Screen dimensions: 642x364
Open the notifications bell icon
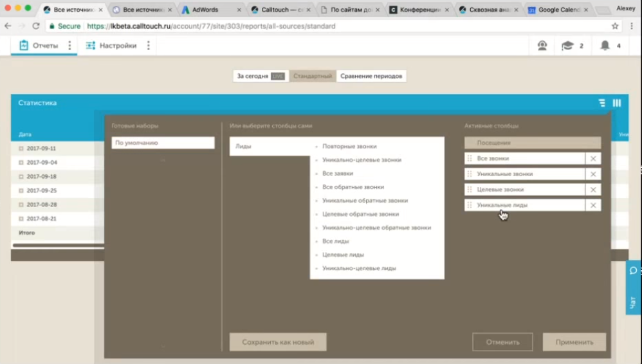(605, 46)
